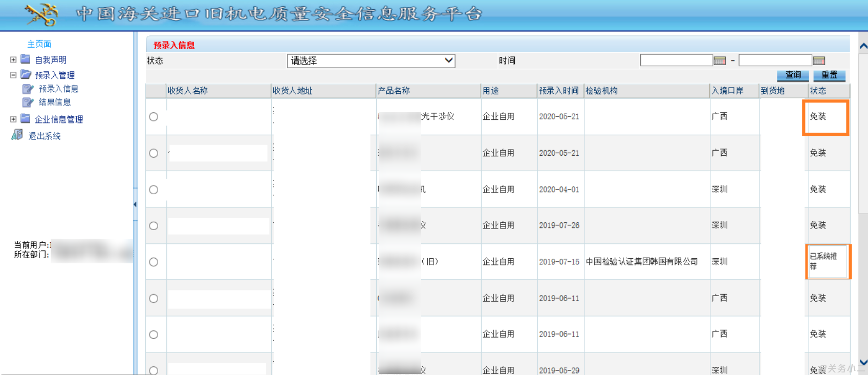Open the start date calendar picker
This screenshot has height=375, width=868.
coord(720,61)
